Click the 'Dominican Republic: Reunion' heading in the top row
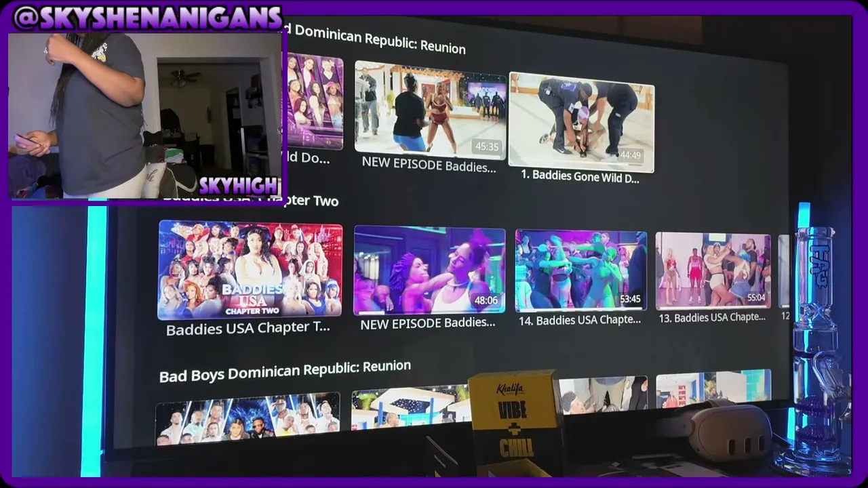This screenshot has height=488, width=868. [x=380, y=40]
